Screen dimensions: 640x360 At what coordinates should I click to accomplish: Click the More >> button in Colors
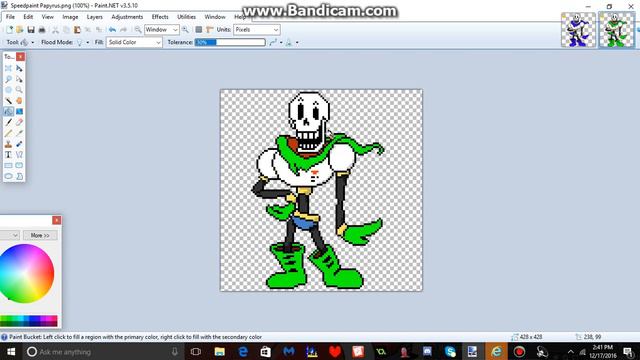click(x=40, y=235)
